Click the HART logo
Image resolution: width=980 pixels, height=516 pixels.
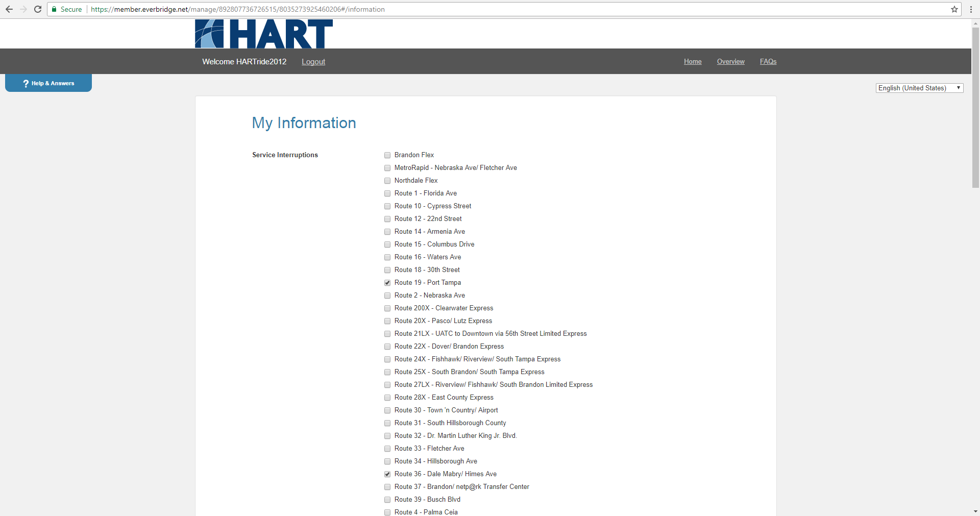(x=263, y=34)
